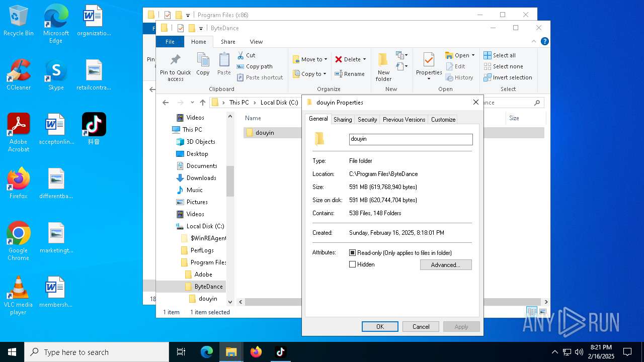Click Invert selection in ribbon
Screen dimensions: 644x362
coord(508,77)
